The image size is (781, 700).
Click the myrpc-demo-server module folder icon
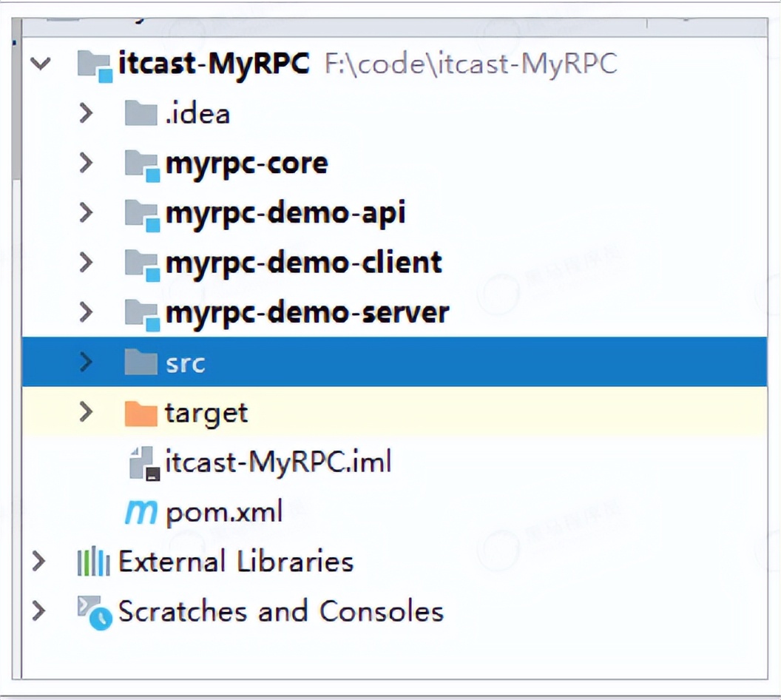pos(143,315)
